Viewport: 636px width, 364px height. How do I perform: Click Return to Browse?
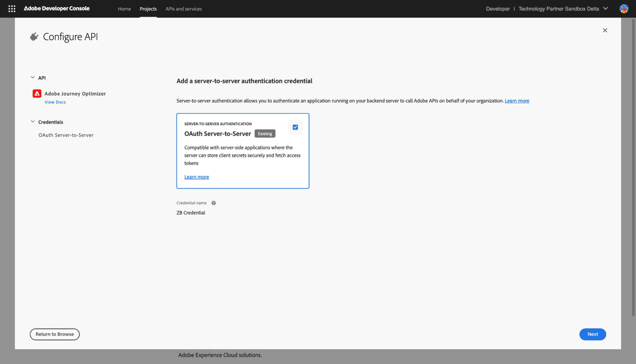[x=54, y=334]
